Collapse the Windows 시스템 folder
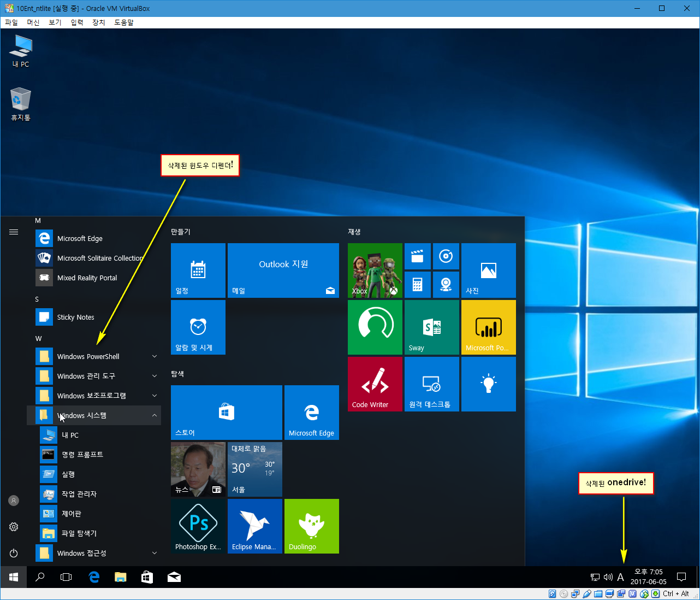Image resolution: width=700 pixels, height=600 pixels. (94, 415)
